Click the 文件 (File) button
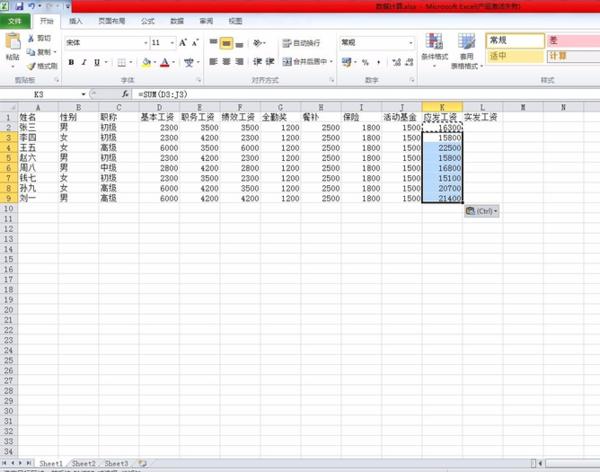This screenshot has width=600, height=472. coord(16,20)
